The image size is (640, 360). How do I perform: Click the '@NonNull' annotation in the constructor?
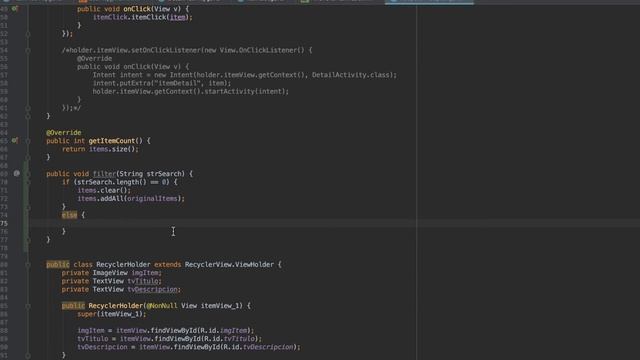point(162,306)
